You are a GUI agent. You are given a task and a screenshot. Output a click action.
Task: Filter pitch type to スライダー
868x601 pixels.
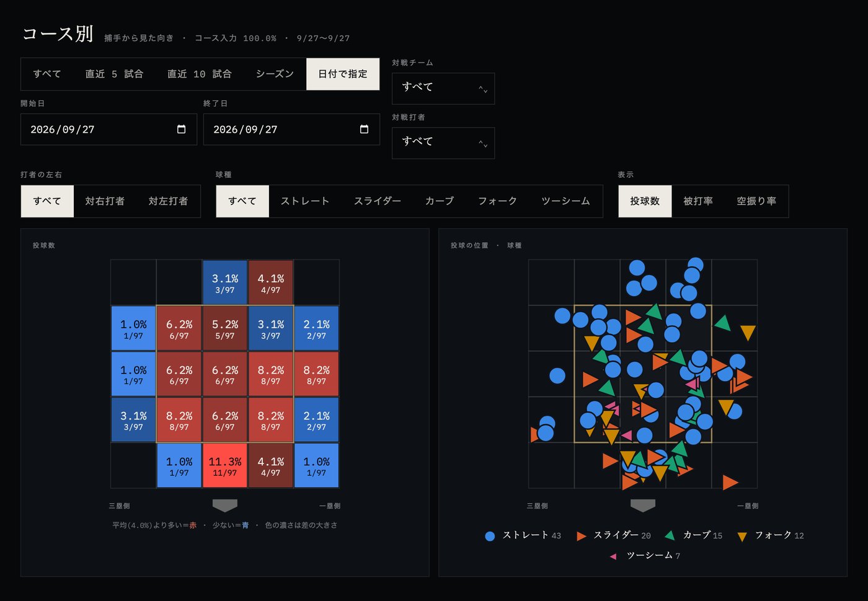(378, 201)
